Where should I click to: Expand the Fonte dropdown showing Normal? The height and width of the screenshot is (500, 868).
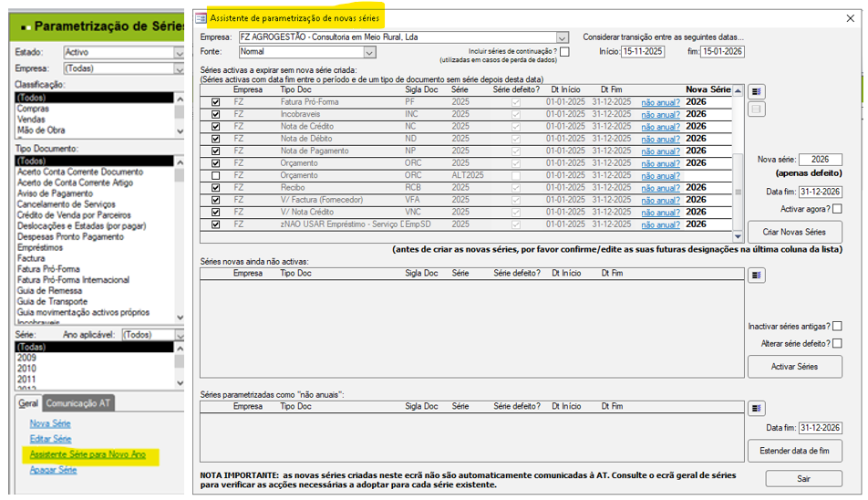[x=369, y=53]
